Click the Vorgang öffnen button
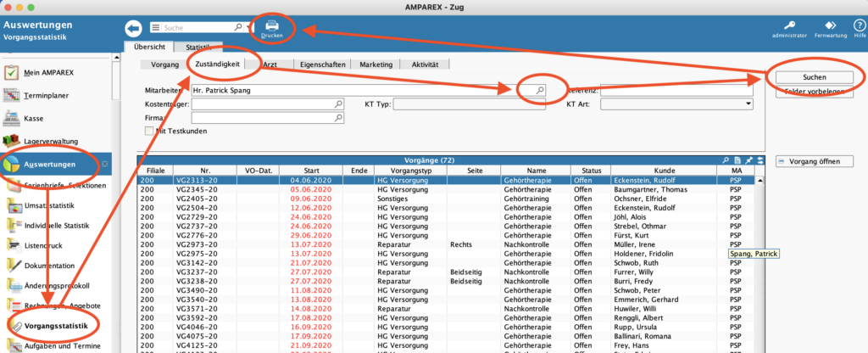Image resolution: width=868 pixels, height=353 pixels. click(814, 160)
